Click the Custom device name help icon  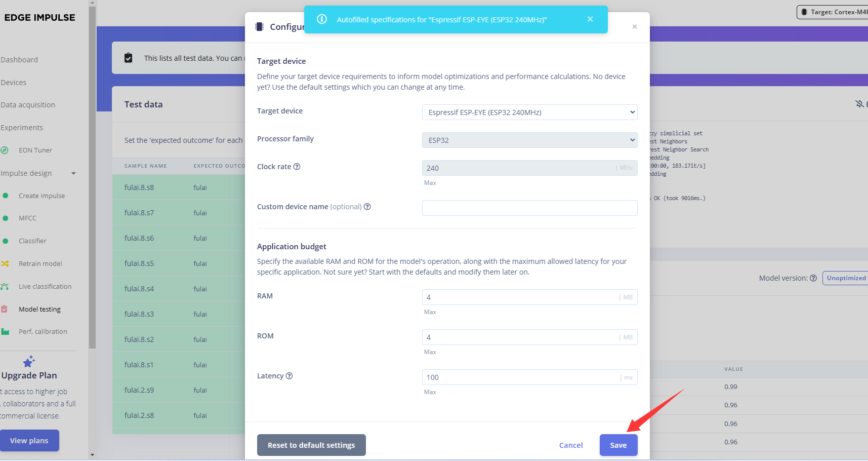367,207
